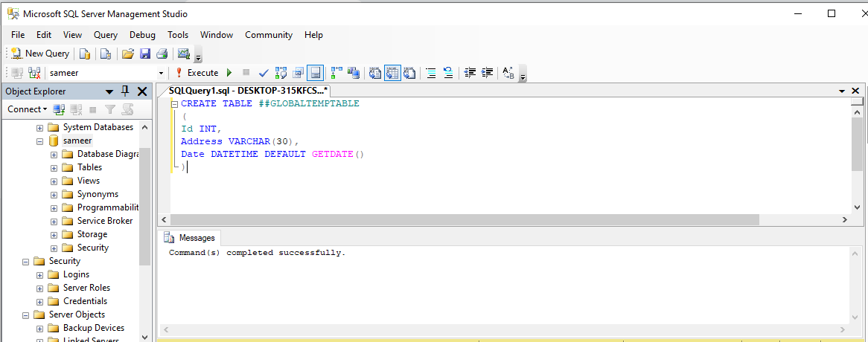Viewport: 868px width, 342px height.
Task: Click the blue Parse check mark icon
Action: pyautogui.click(x=264, y=72)
